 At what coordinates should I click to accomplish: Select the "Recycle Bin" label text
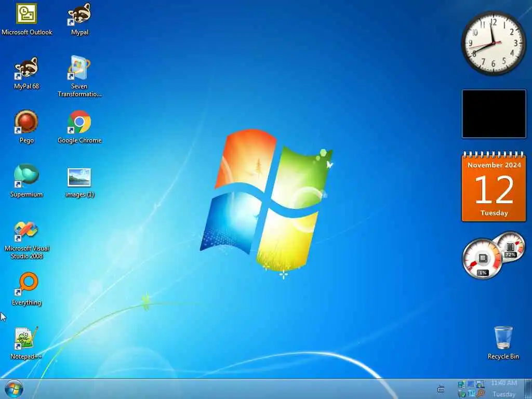pos(503,356)
